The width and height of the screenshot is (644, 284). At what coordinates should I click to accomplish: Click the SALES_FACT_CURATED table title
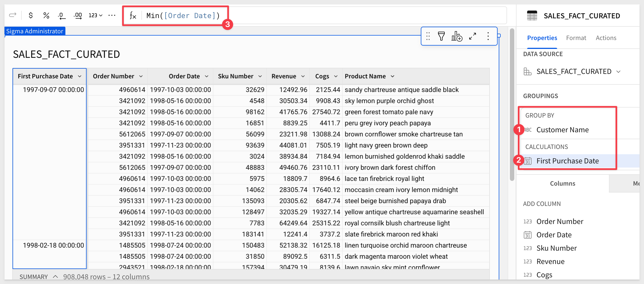(x=67, y=54)
